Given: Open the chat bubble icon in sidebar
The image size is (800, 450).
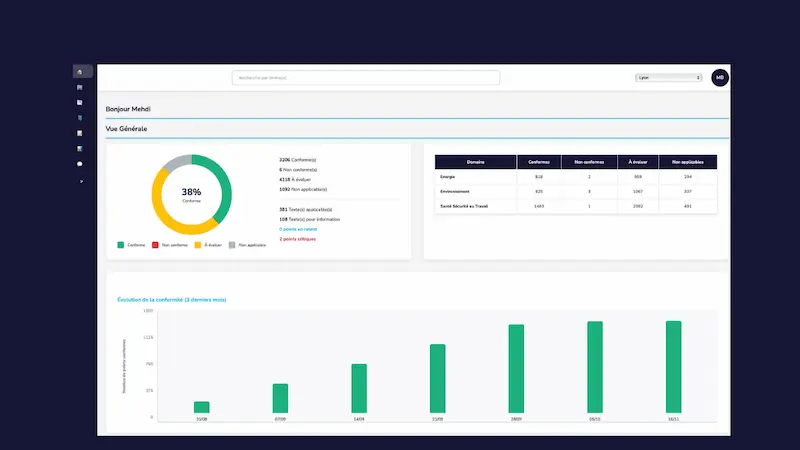Looking at the screenshot, I should coord(79,163).
